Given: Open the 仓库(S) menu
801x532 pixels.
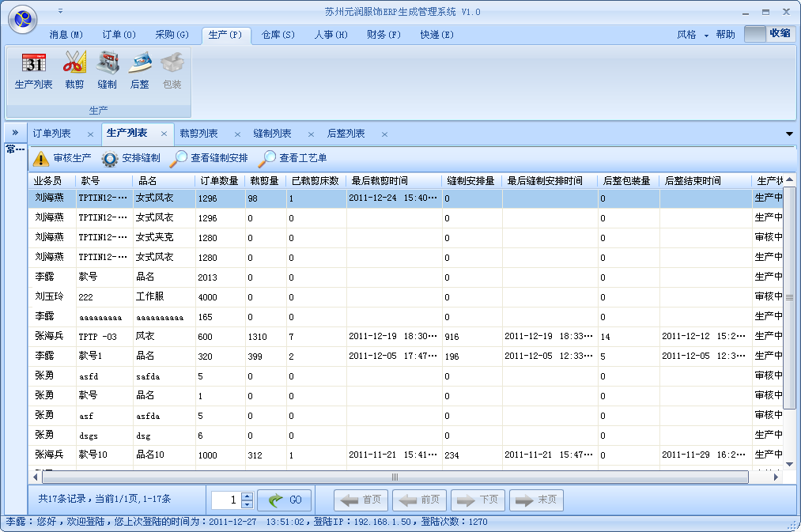Looking at the screenshot, I should 278,35.
